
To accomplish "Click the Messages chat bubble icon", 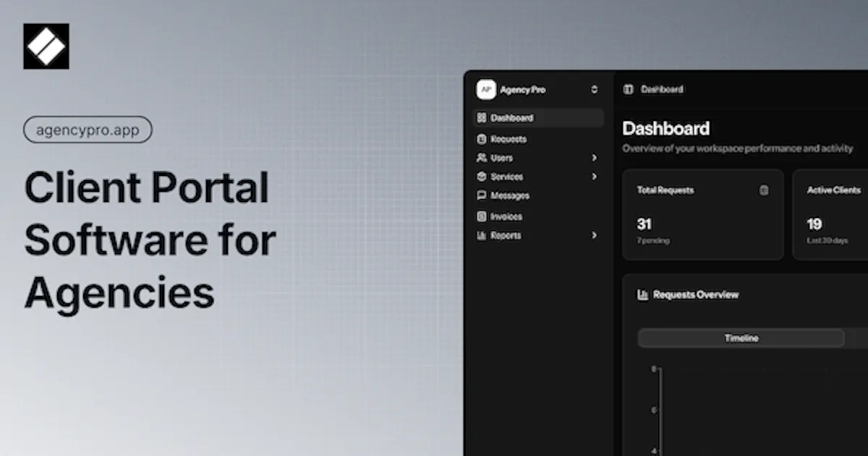I will [x=482, y=195].
